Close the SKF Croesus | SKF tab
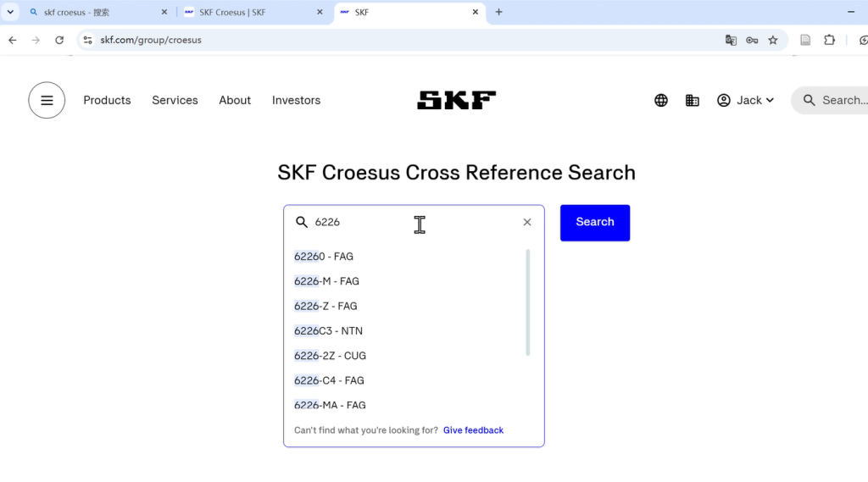 [320, 12]
